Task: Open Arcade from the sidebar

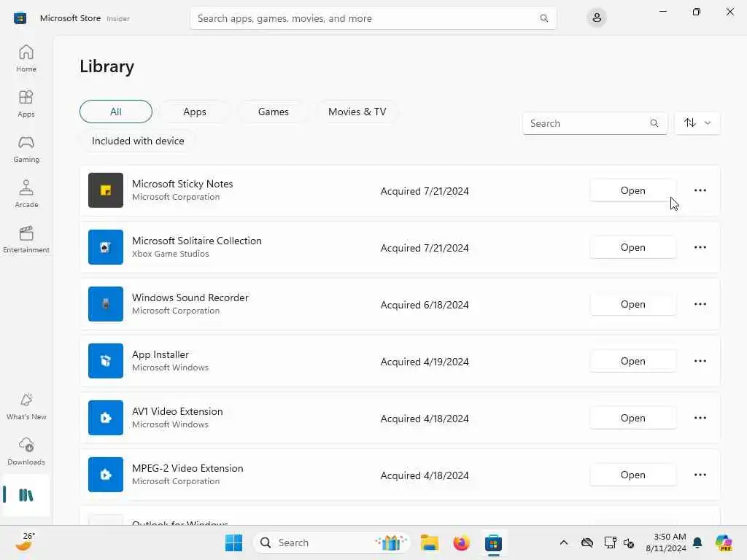Action: click(x=26, y=194)
